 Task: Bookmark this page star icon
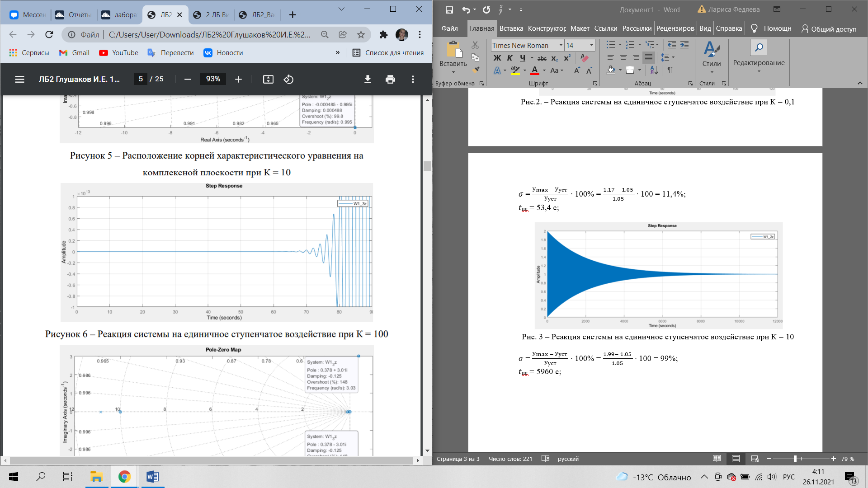click(x=361, y=35)
